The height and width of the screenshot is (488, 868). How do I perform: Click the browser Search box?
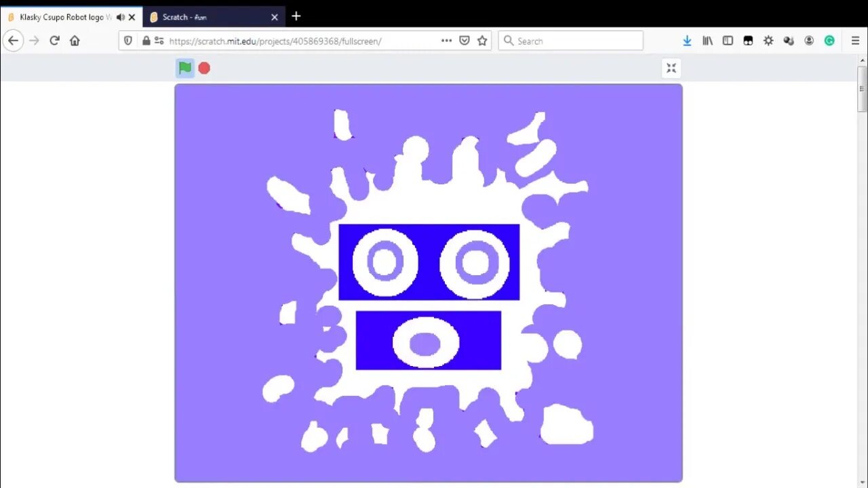pyautogui.click(x=571, y=41)
